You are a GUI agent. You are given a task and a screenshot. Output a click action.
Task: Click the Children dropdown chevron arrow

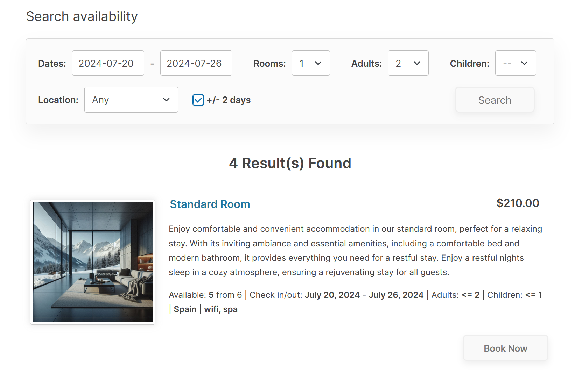coord(524,63)
